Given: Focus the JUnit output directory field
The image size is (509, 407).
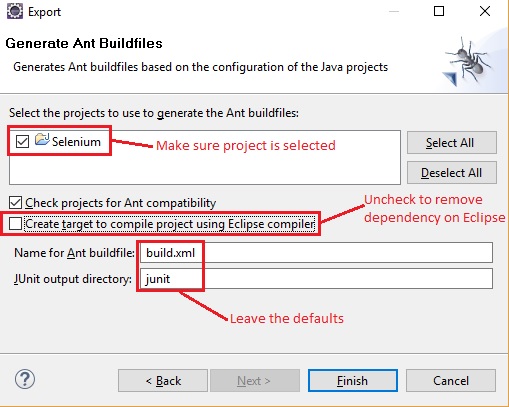Looking at the screenshot, I should point(316,279).
